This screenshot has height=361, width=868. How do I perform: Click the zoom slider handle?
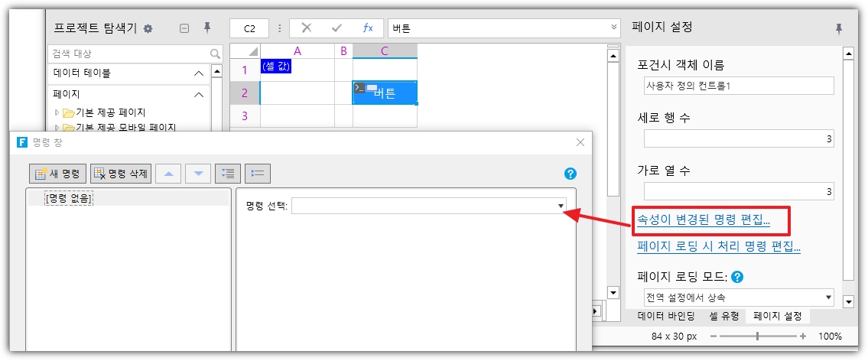point(757,337)
